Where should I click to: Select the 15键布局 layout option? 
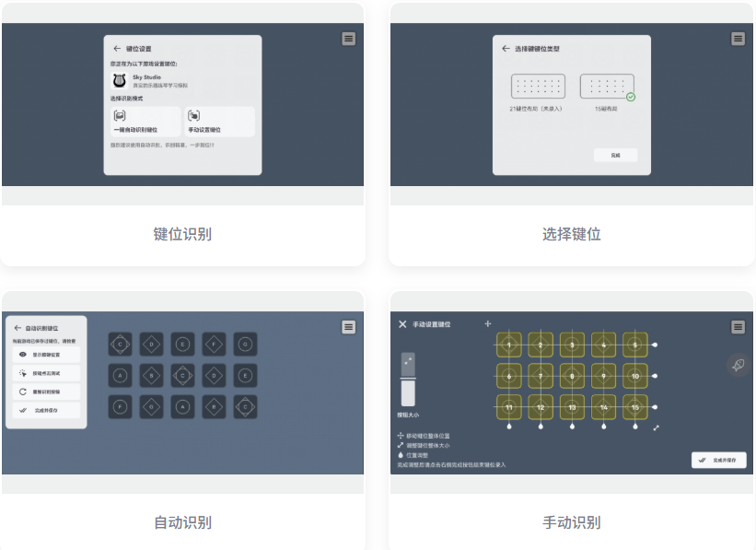[607, 85]
